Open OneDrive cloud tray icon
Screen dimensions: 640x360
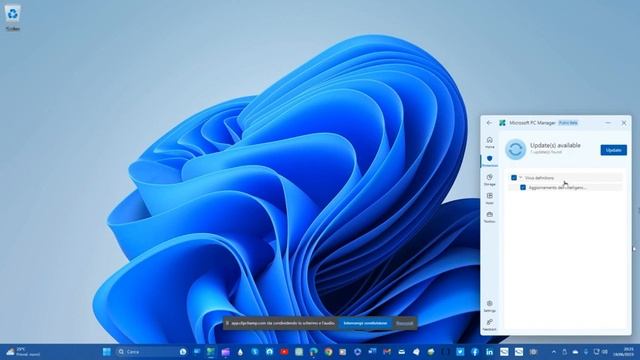pyautogui.click(x=575, y=351)
